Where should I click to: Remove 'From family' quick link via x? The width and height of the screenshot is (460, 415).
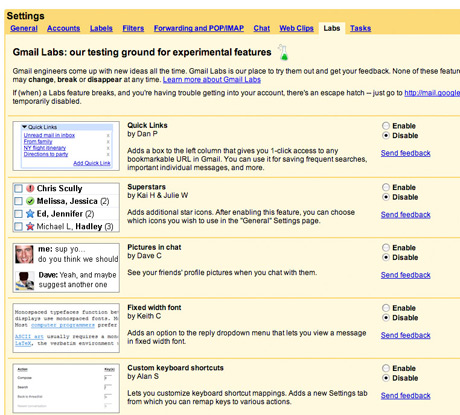(108, 142)
